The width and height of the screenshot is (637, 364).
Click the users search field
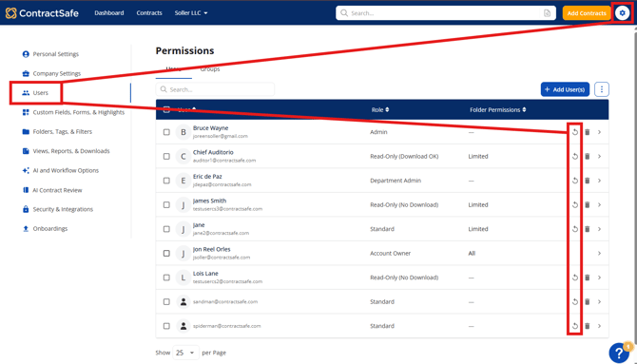215,89
